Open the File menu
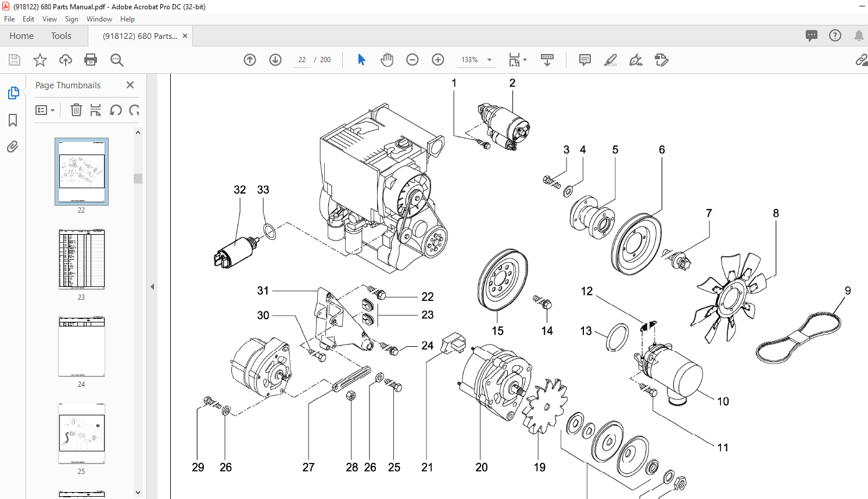Screen dimensions: 868x499 9,19
